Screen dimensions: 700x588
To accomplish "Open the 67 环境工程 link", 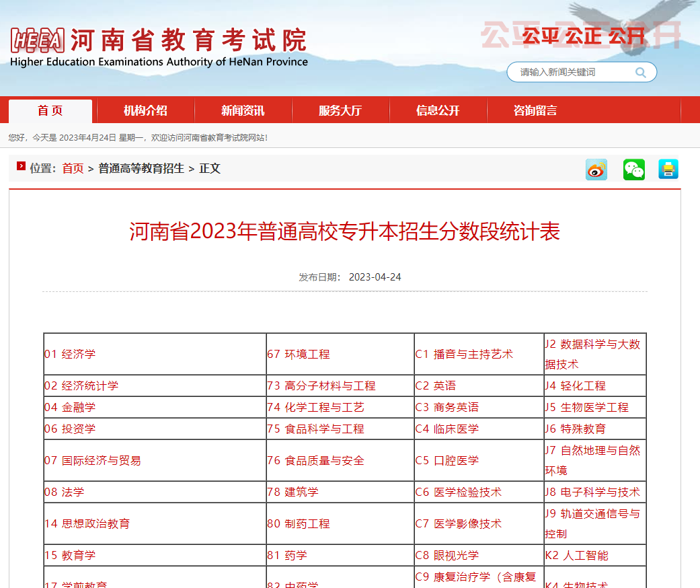I will pyautogui.click(x=299, y=354).
